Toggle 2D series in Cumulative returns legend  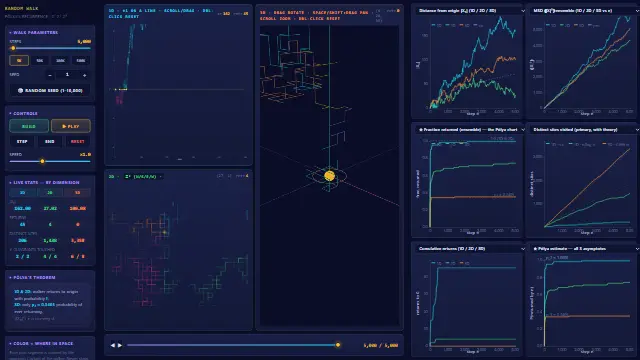coord(451,263)
